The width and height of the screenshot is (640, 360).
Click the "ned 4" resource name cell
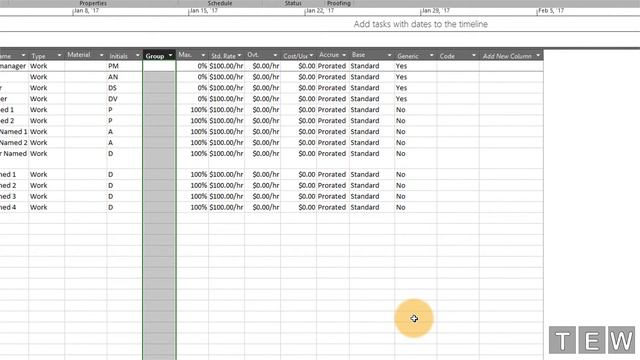[14, 207]
